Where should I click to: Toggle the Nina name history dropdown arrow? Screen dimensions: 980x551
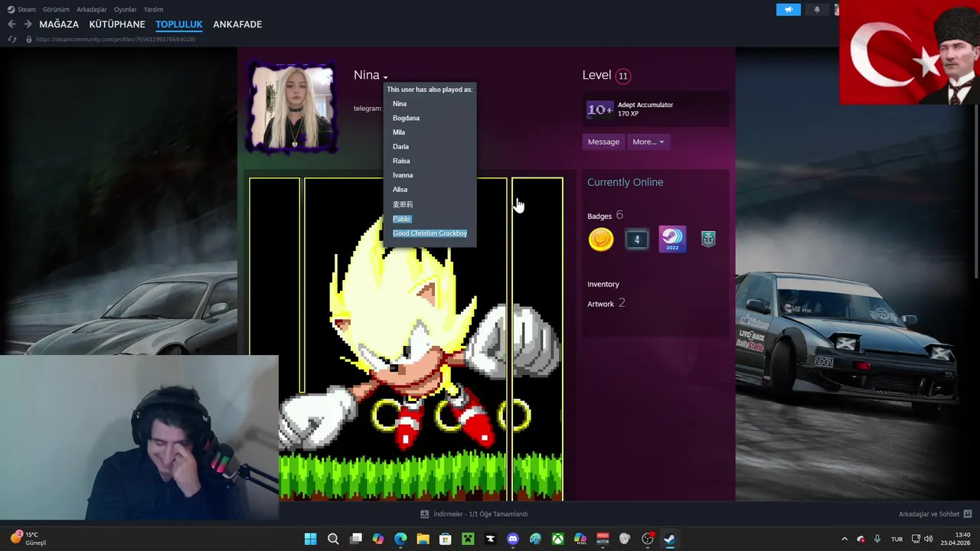386,77
